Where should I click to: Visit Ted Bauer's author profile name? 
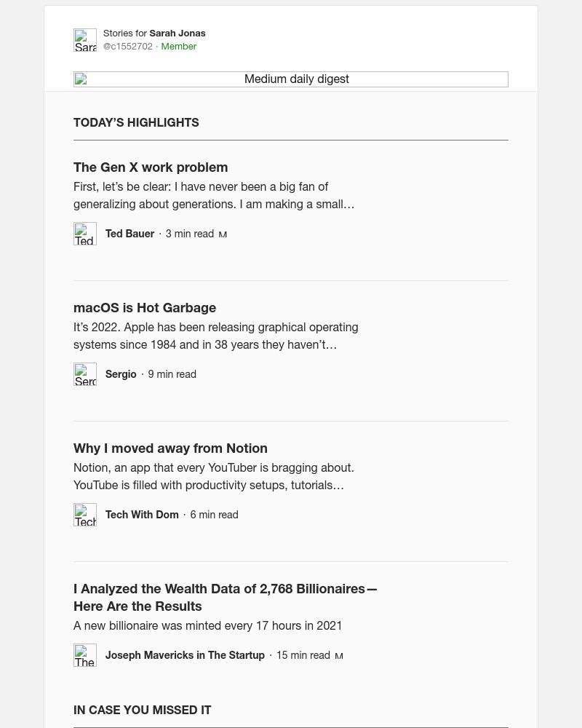129,234
